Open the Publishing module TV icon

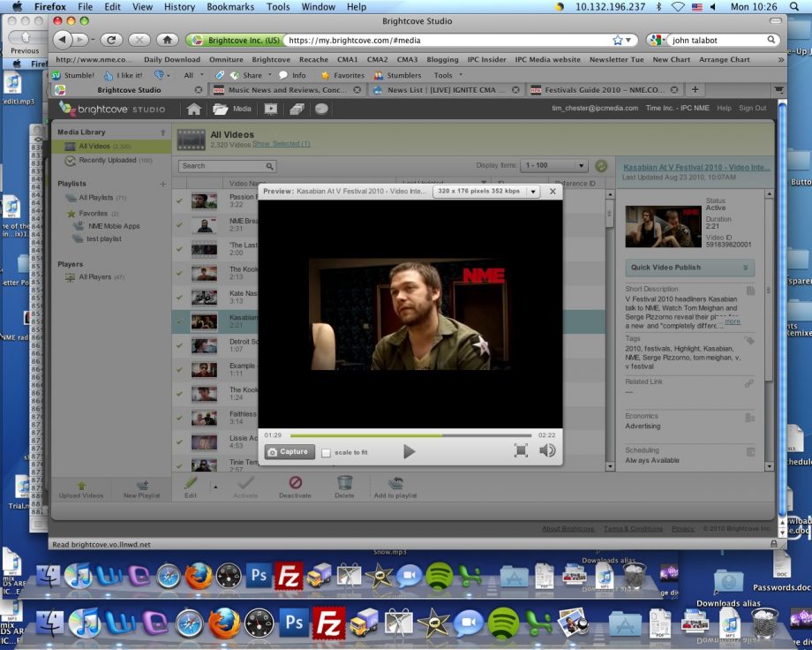(271, 109)
